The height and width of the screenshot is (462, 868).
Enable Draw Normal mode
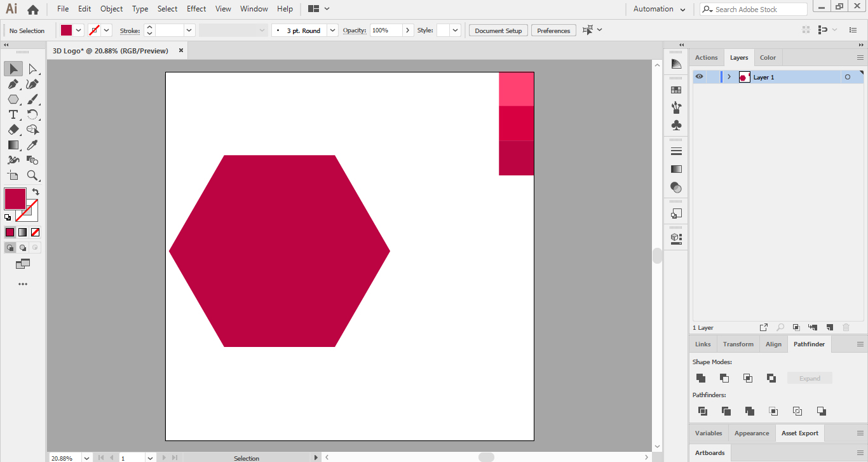point(10,248)
